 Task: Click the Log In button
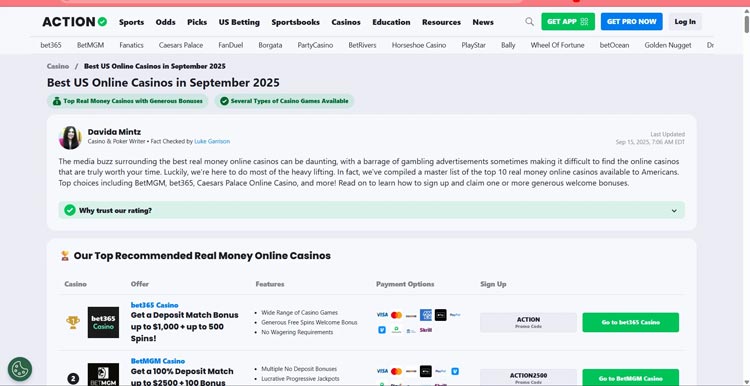(685, 22)
